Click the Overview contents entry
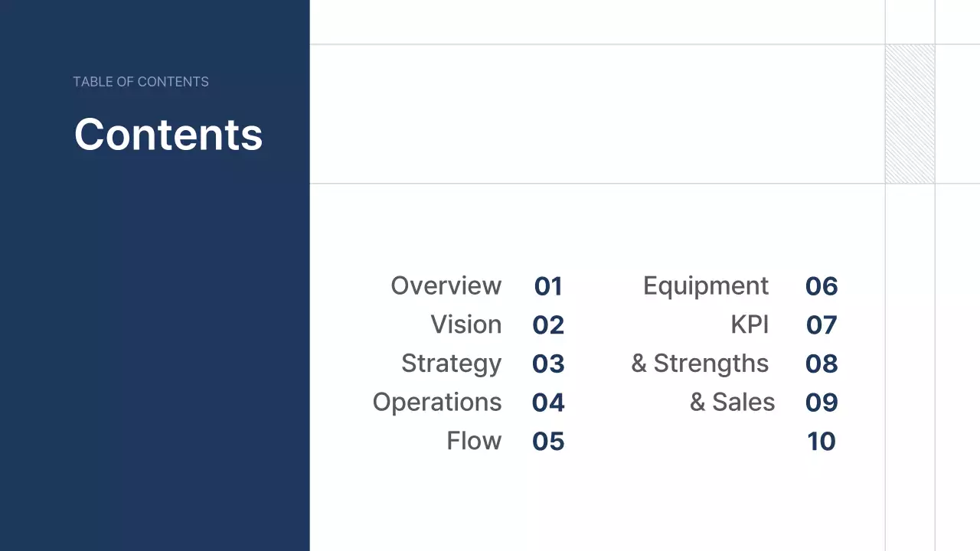This screenshot has width=980, height=551. [446, 285]
